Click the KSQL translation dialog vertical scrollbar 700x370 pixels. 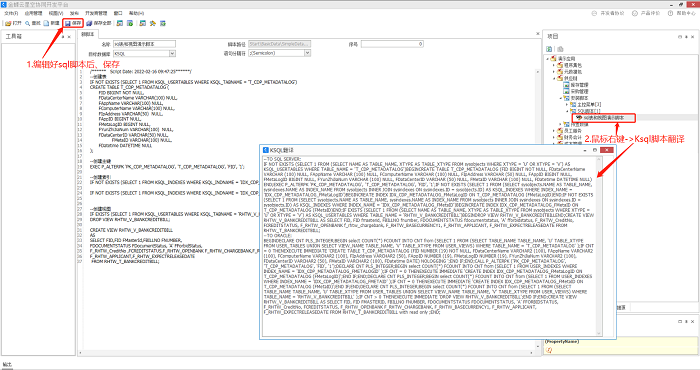click(599, 245)
